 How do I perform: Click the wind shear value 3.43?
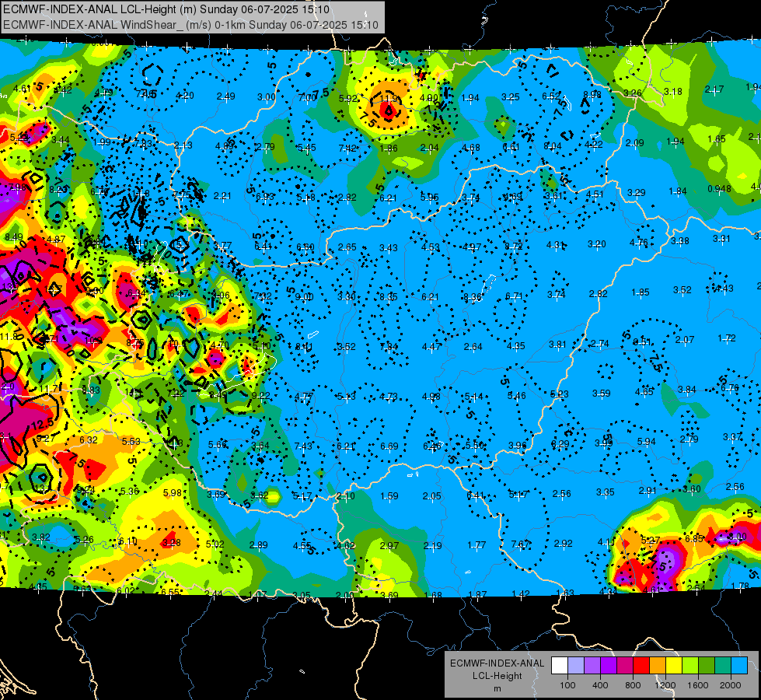388,248
